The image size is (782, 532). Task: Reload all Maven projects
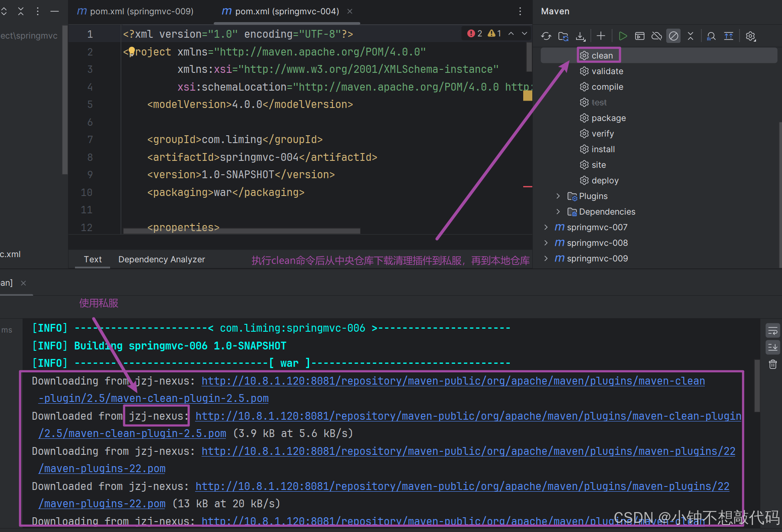click(x=546, y=36)
